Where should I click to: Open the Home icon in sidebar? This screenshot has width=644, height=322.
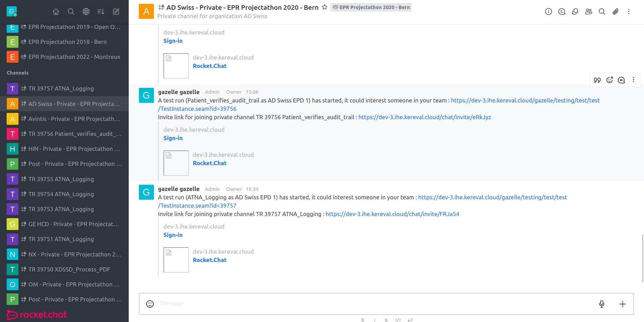[56, 11]
